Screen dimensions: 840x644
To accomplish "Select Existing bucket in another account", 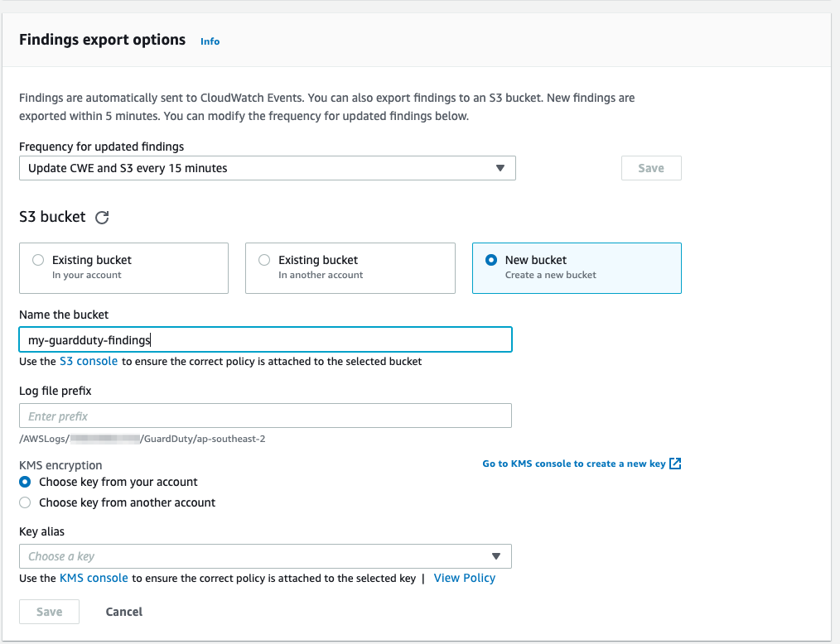I will (350, 268).
